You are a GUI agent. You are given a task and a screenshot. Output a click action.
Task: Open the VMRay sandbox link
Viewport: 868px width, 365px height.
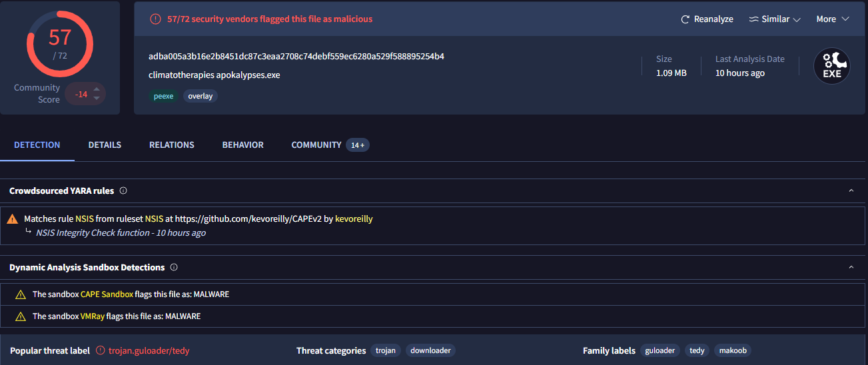tap(93, 316)
